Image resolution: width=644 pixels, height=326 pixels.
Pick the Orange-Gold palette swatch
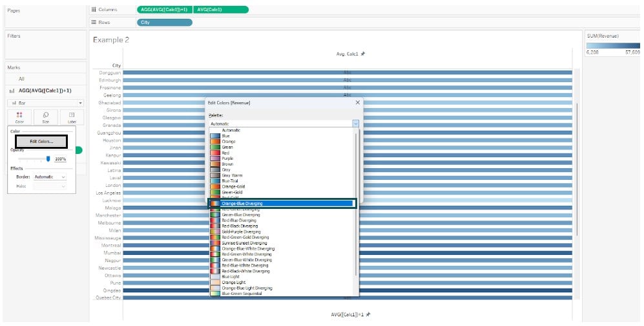215,187
